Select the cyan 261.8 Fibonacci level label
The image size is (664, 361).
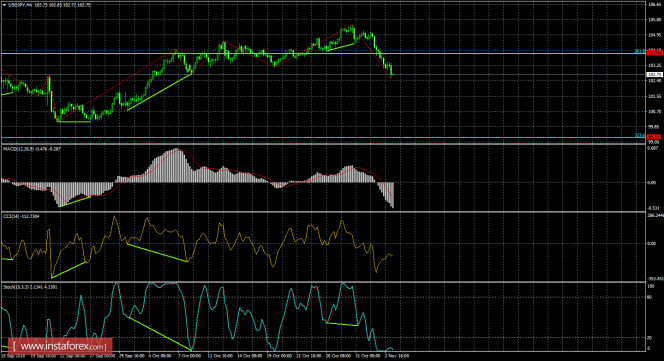(x=640, y=51)
